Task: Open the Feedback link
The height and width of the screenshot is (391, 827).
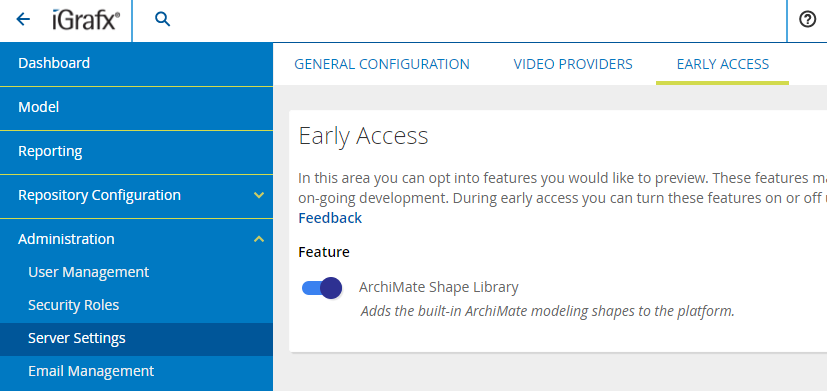Action: pos(330,218)
